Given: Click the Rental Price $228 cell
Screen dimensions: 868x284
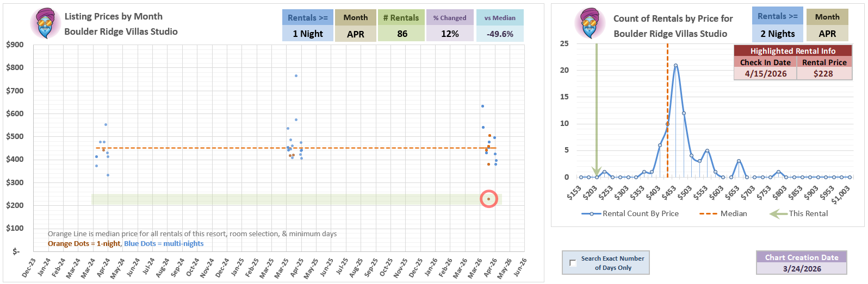Looking at the screenshot, I should [823, 74].
